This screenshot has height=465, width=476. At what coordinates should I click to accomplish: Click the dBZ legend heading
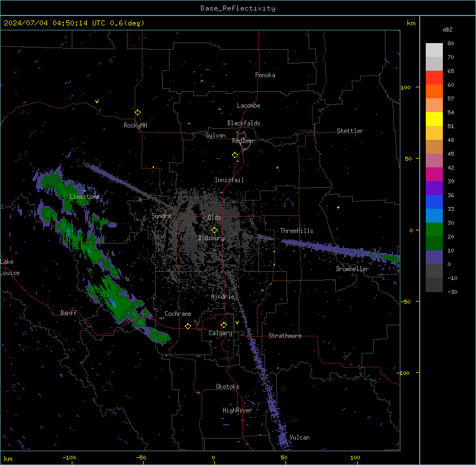pyautogui.click(x=447, y=30)
